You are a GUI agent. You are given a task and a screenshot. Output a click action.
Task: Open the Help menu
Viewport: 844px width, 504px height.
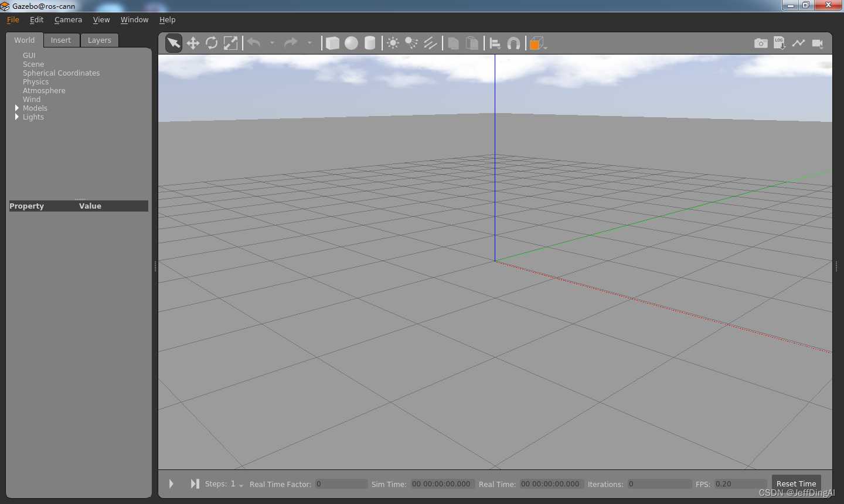167,19
